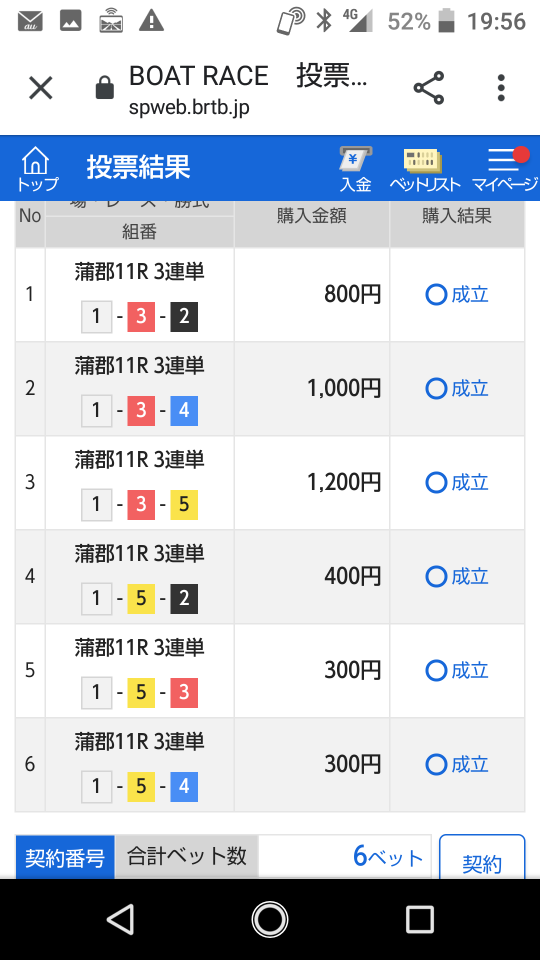Open the browser three-dot overflow menu

tap(501, 88)
